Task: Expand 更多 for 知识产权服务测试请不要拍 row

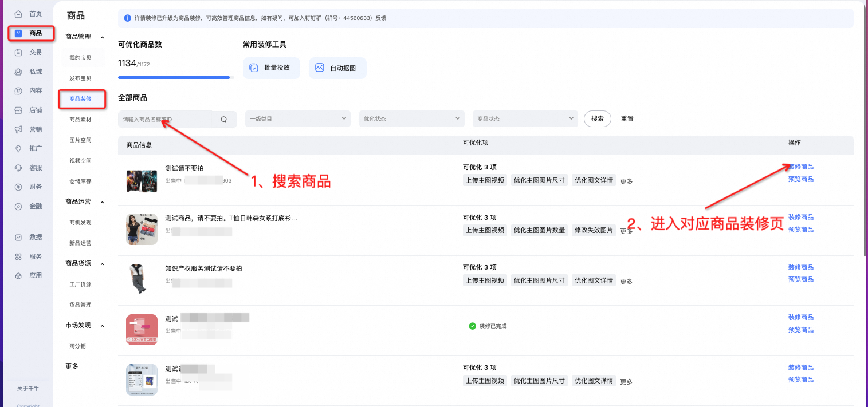Action: (x=626, y=282)
